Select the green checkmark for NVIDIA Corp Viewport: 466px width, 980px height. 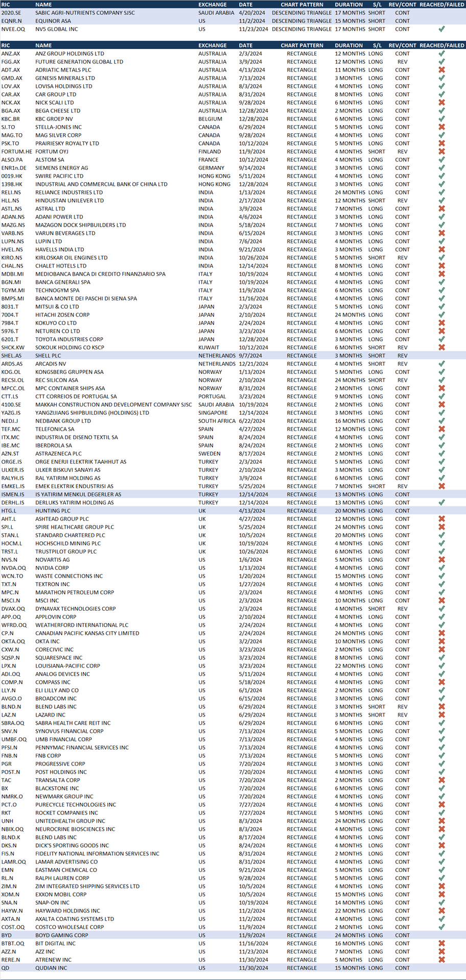tap(441, 568)
